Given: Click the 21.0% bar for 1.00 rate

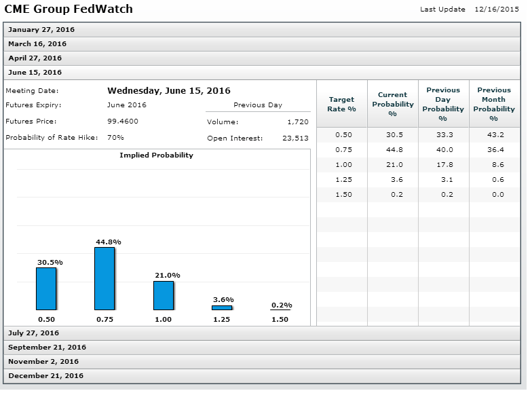Looking at the screenshot, I should click(x=164, y=295).
